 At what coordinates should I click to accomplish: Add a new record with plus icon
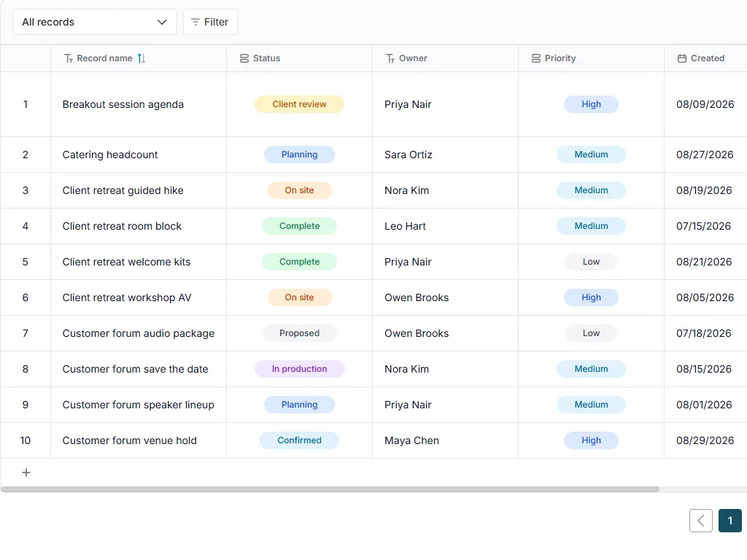click(x=26, y=472)
